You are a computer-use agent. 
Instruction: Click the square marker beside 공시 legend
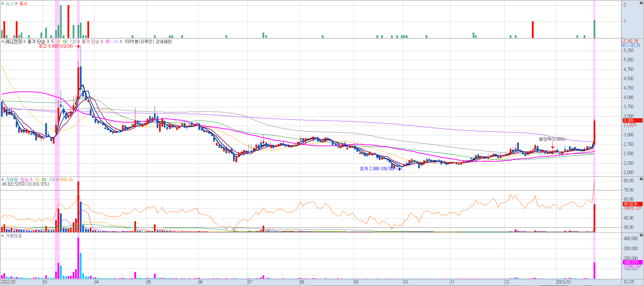(16, 3)
